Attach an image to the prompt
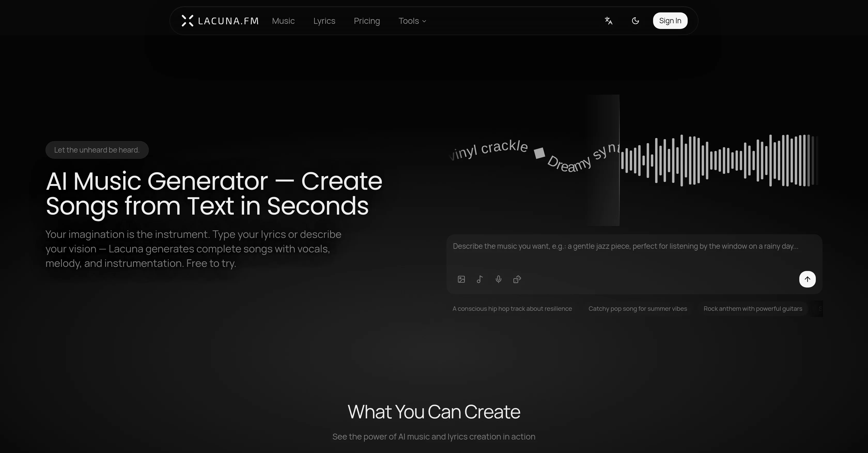 click(461, 279)
